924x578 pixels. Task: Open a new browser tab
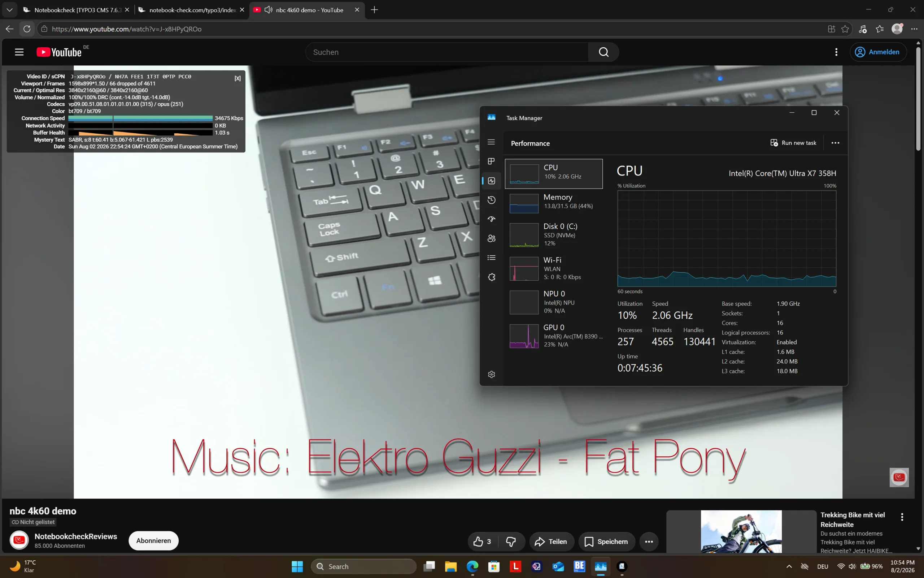pos(375,9)
